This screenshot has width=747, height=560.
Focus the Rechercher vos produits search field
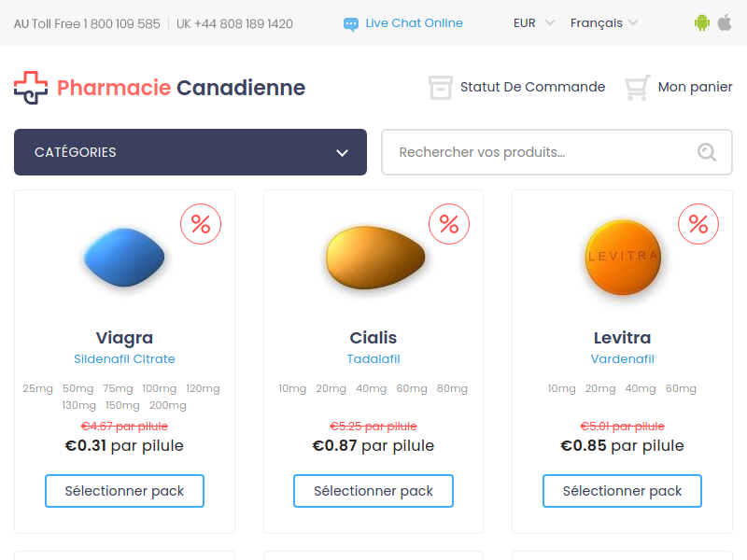point(557,152)
